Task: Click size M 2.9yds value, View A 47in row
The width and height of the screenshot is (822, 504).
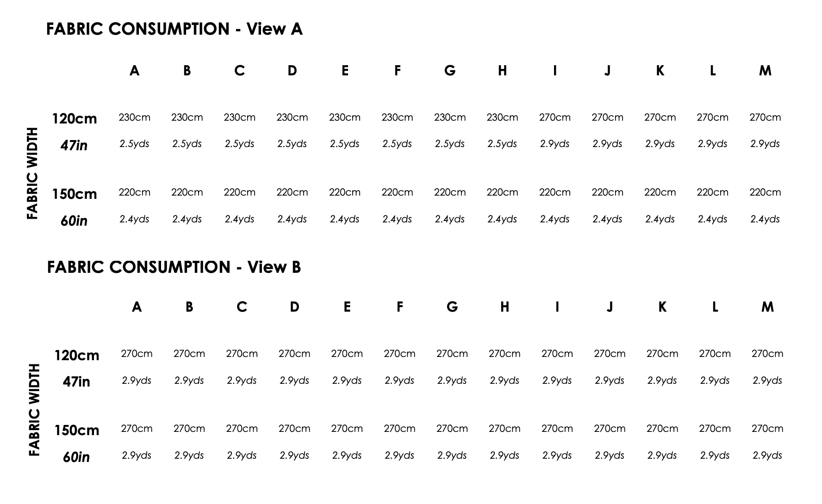Action: pyautogui.click(x=765, y=144)
